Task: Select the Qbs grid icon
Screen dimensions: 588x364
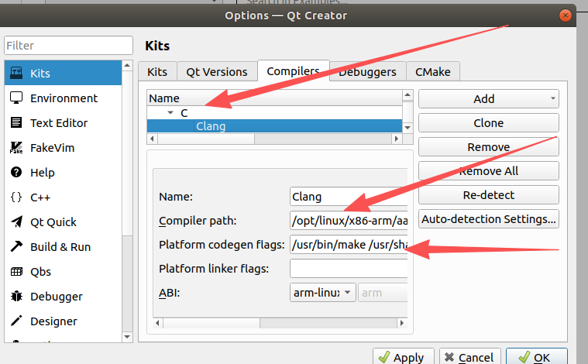Action: coord(16,271)
